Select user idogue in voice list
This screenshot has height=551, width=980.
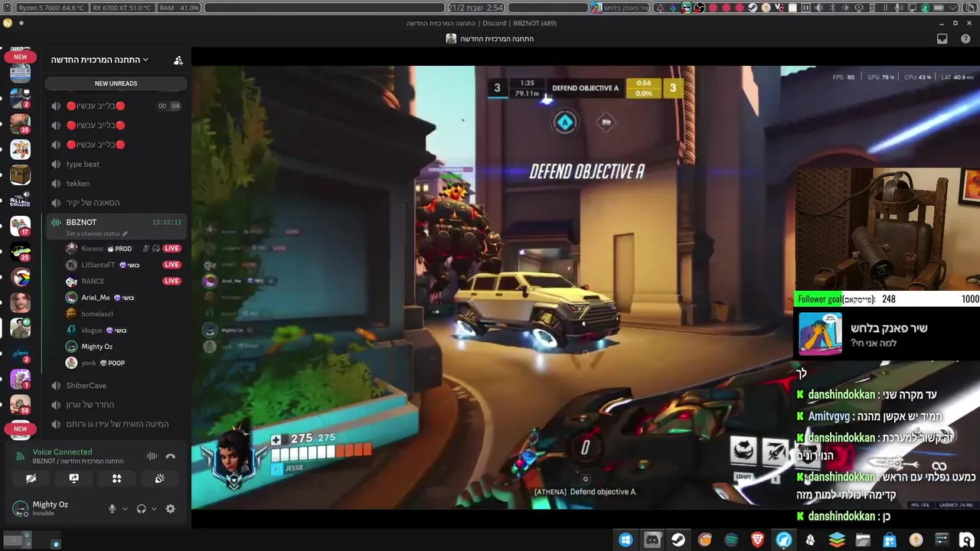pyautogui.click(x=122, y=331)
